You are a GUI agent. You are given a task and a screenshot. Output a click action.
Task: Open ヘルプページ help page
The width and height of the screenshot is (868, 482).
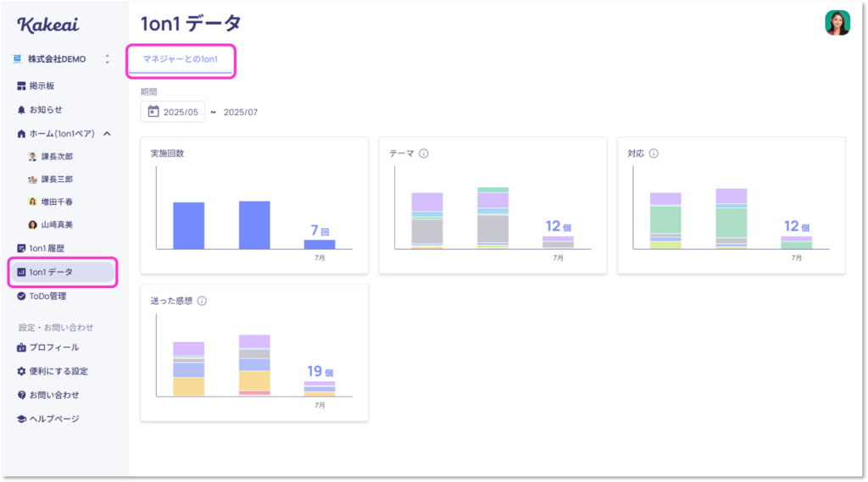[x=53, y=418]
